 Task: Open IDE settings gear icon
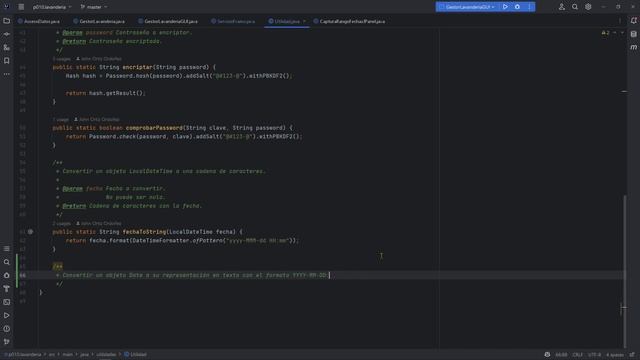pos(588,7)
